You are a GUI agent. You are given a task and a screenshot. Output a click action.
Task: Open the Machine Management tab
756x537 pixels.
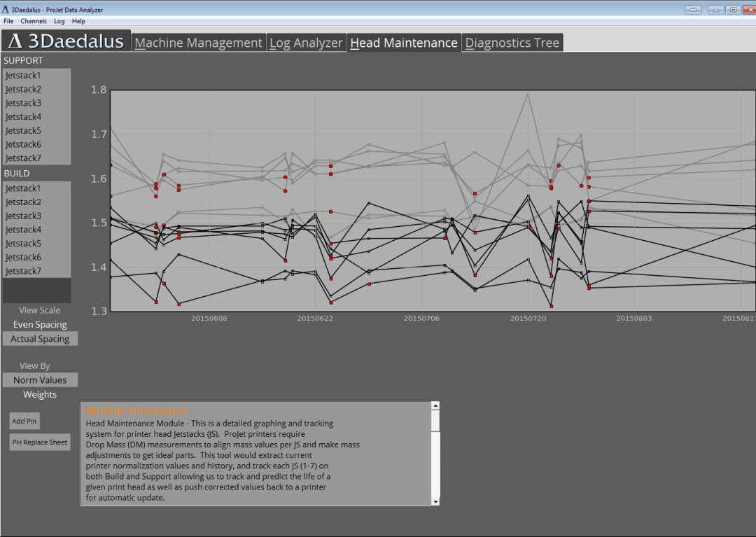tap(198, 43)
